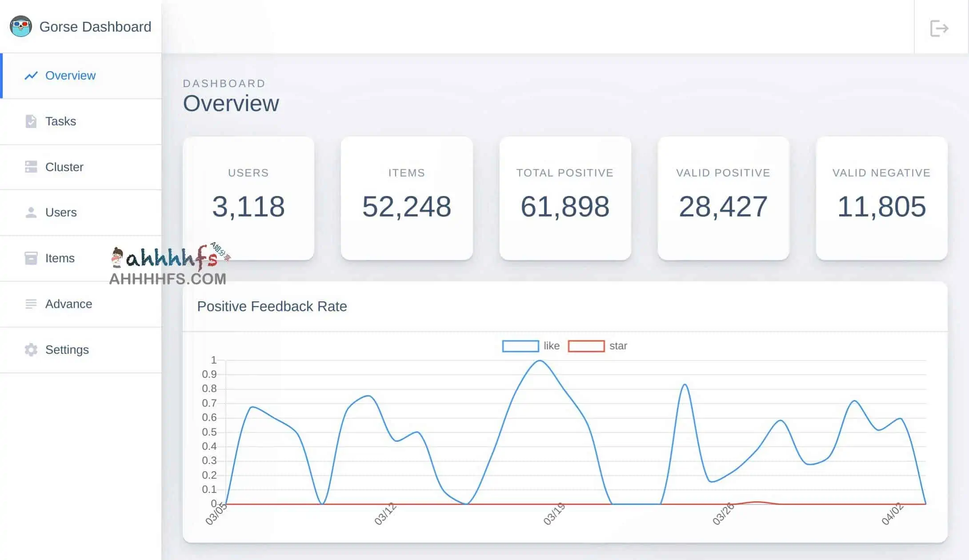Click the logout icon at top right
969x560 pixels.
coord(939,28)
